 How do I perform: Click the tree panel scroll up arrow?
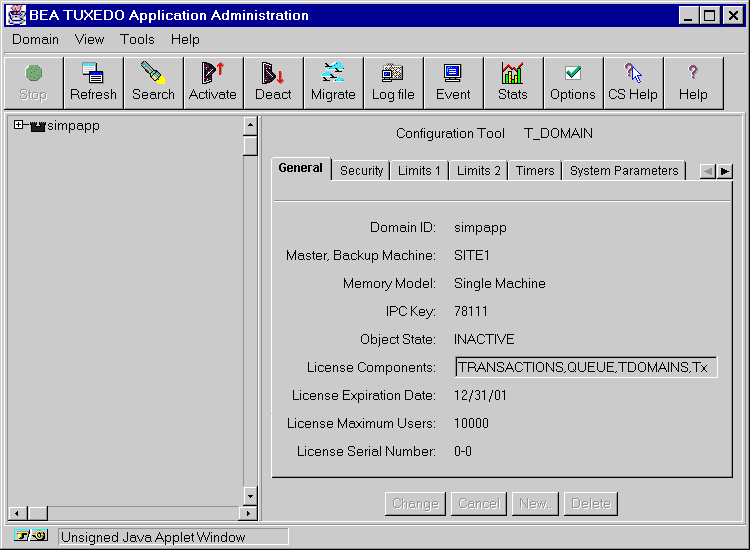(x=250, y=126)
